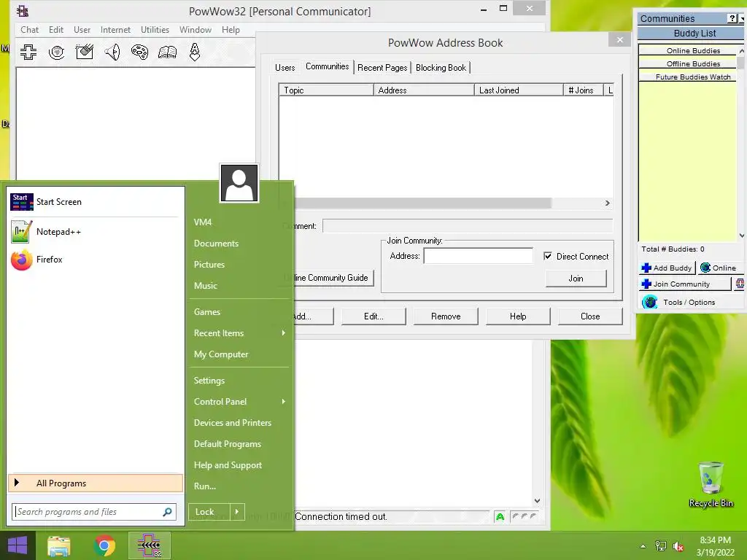Open the Recycle Bin desktop icon
Viewport: 747px width, 560px height.
[711, 485]
